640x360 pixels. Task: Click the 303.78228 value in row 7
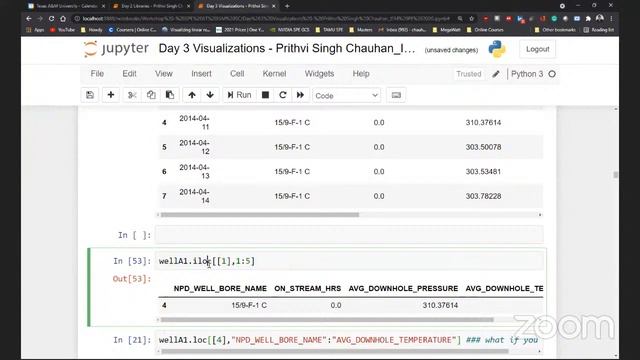coord(483,196)
